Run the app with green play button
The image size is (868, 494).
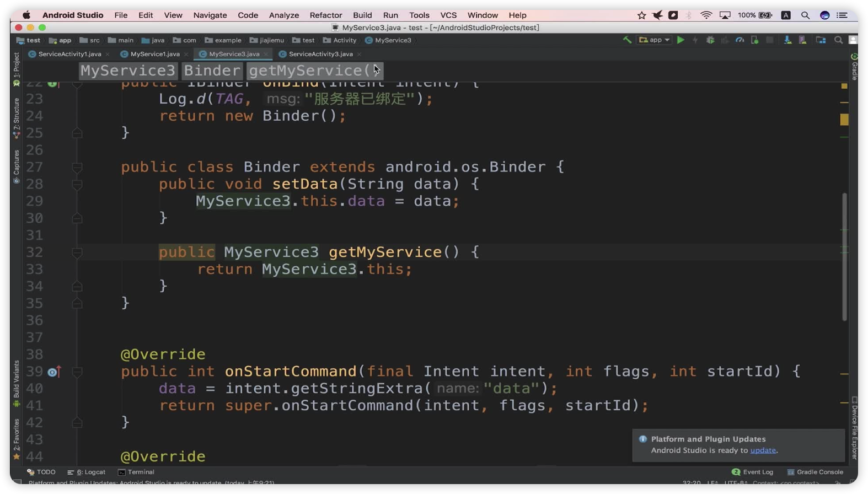click(x=681, y=40)
